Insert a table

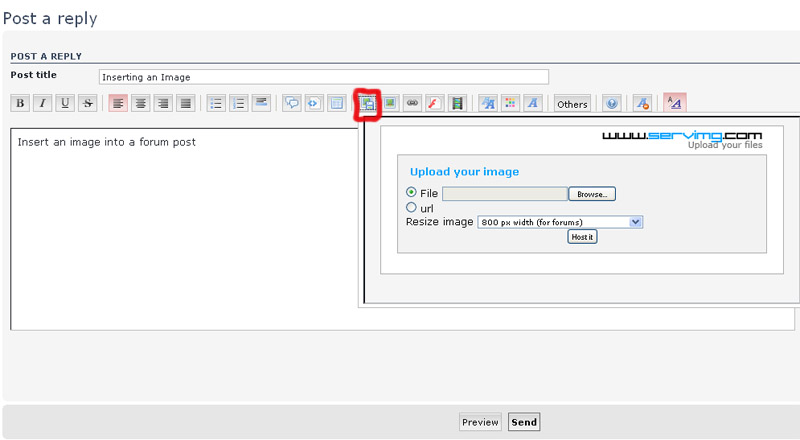coord(337,104)
